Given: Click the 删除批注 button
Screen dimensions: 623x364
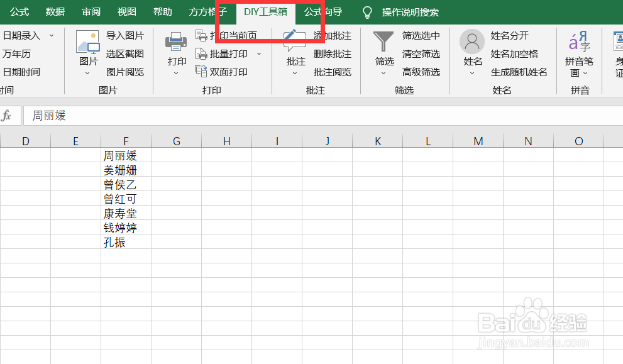Looking at the screenshot, I should click(x=332, y=53).
